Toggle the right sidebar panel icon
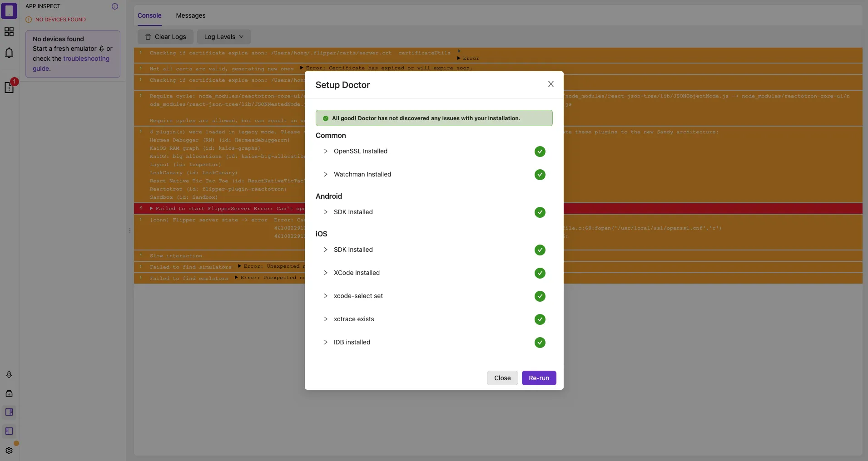 click(9, 412)
